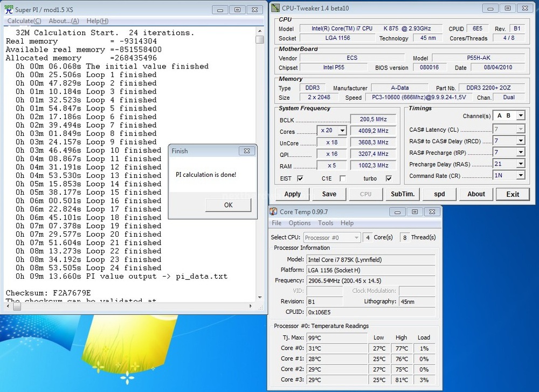
Task: Open the Channel(s) A B dropdown
Action: click(521, 115)
